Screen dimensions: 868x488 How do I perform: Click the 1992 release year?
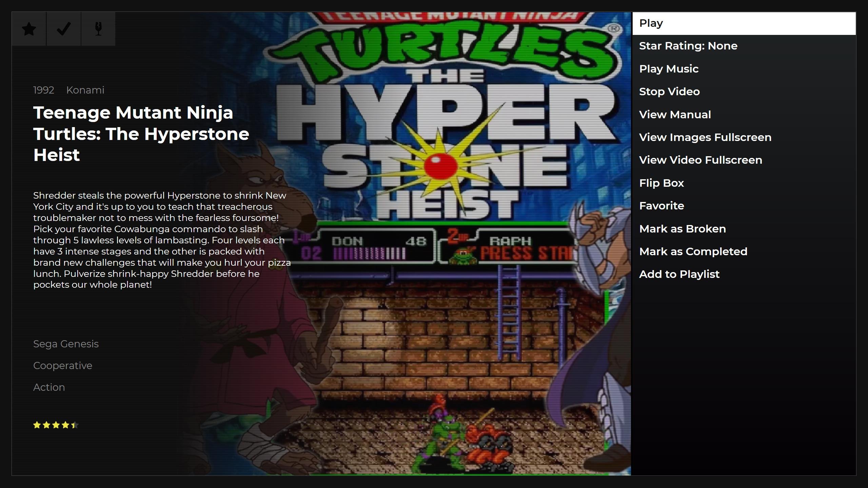point(43,90)
